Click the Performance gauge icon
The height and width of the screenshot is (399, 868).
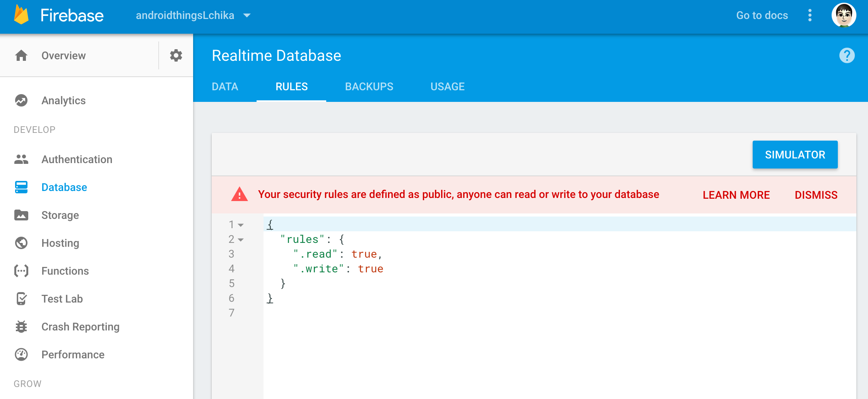pyautogui.click(x=21, y=354)
